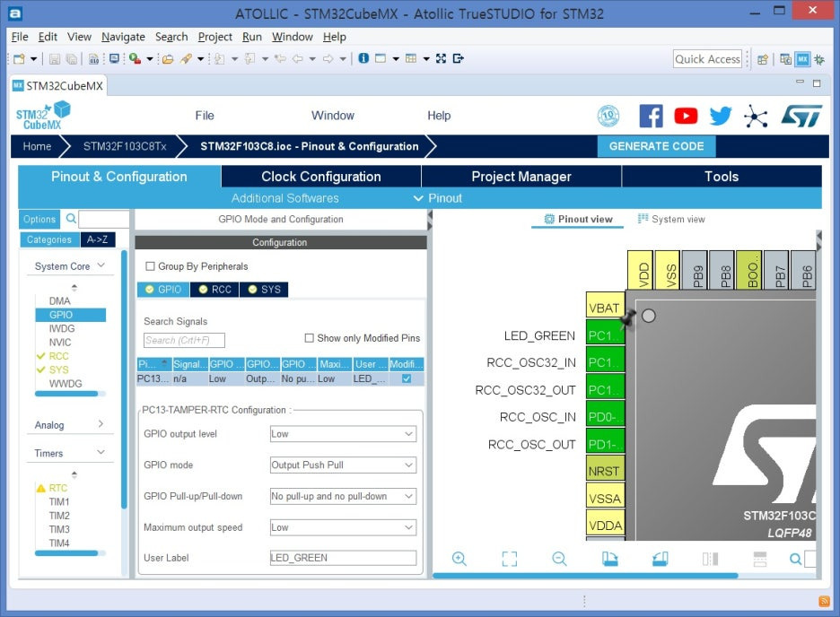Click the horizontal split layout icon
Screen dimensions: 840x617
tap(760, 559)
